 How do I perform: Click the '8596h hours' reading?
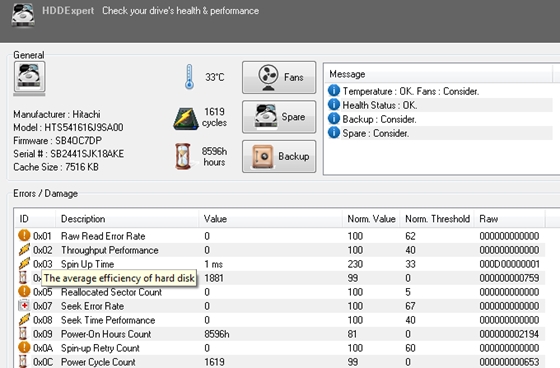(x=214, y=156)
